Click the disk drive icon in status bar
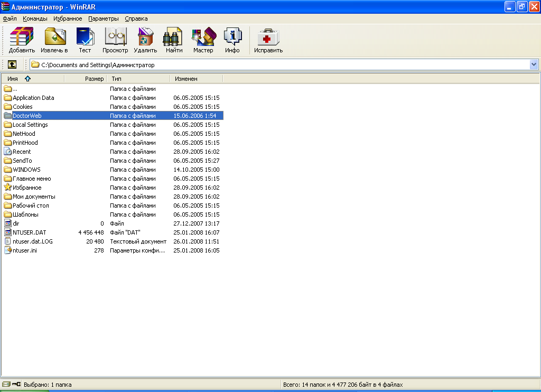The width and height of the screenshot is (541, 392). pyautogui.click(x=6, y=384)
